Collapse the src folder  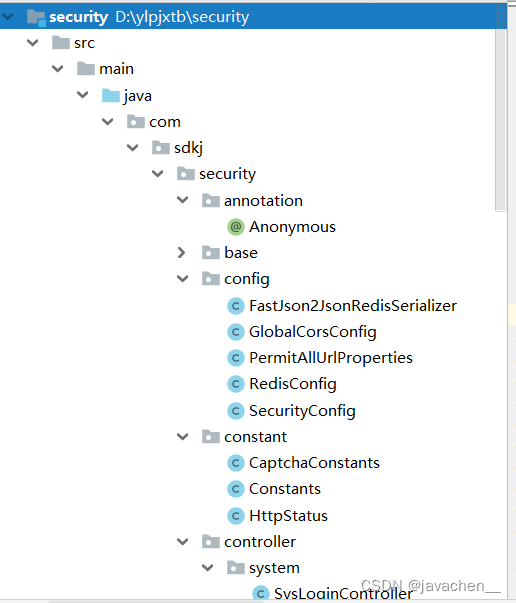(33, 42)
